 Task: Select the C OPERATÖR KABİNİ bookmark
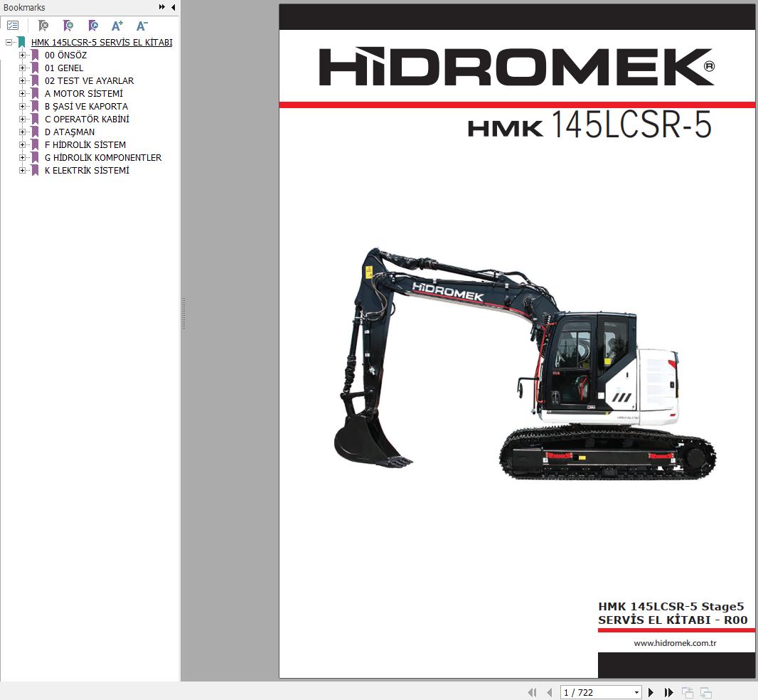[87, 119]
